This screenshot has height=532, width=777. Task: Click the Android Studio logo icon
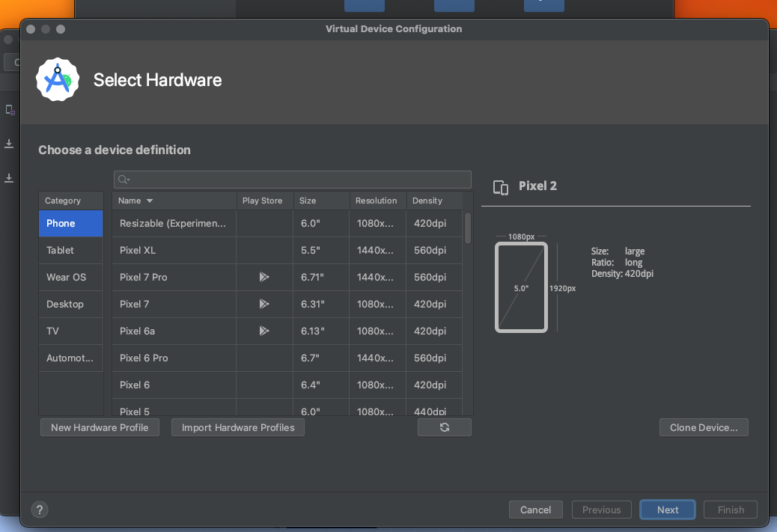[58, 80]
